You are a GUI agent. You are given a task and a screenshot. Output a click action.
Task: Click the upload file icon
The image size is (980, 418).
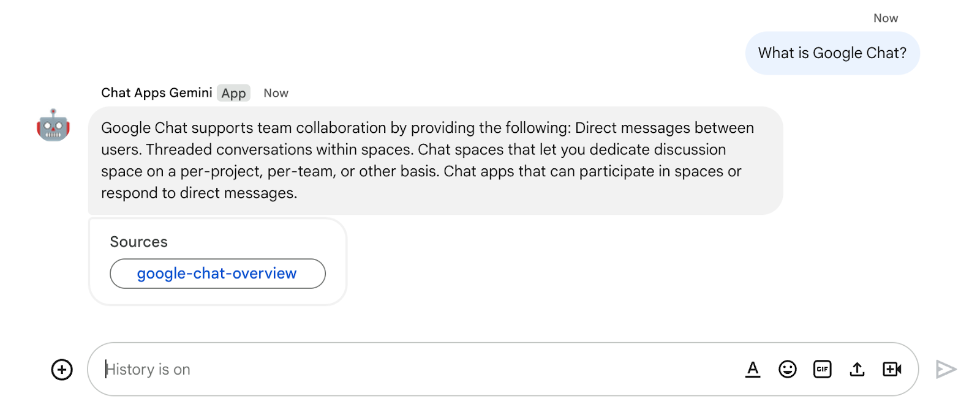[x=857, y=369]
